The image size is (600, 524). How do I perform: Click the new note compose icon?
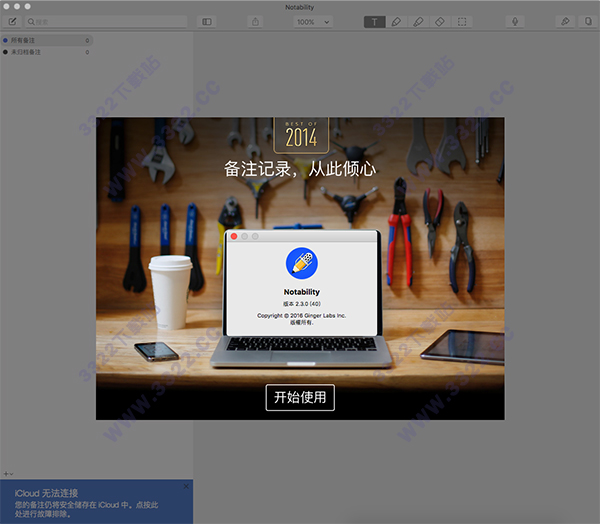(12, 22)
